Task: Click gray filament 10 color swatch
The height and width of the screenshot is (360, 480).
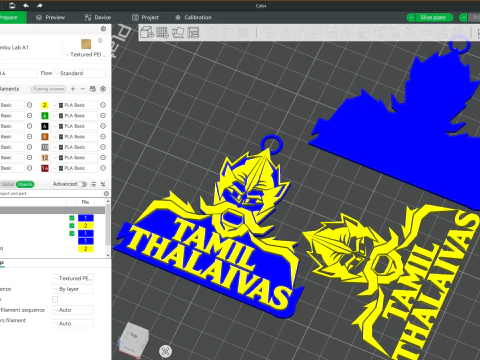Action: [45, 147]
